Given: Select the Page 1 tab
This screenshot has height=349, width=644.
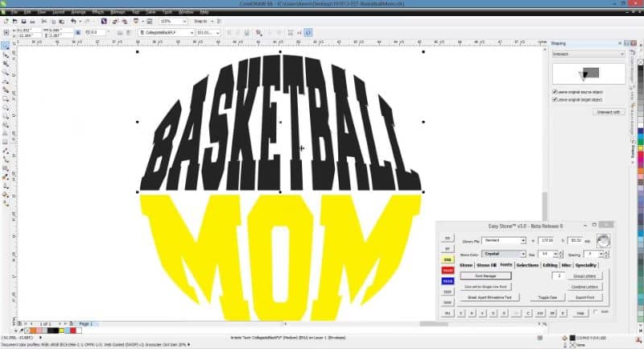Looking at the screenshot, I should pos(86,324).
